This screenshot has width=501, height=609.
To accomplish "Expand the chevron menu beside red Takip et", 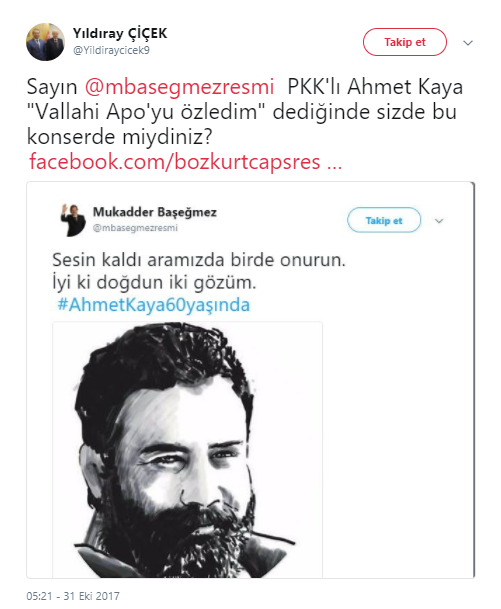I will 468,43.
